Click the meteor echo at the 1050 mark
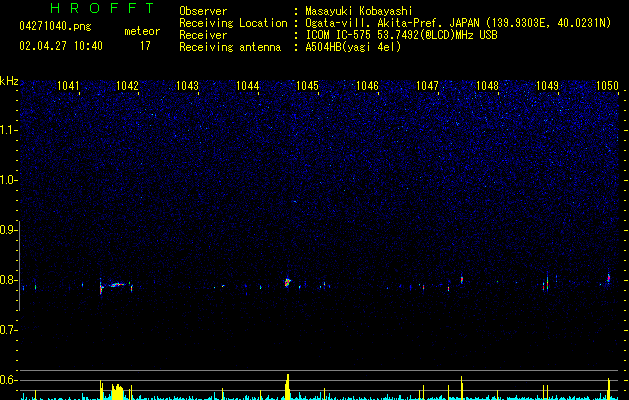Screen dimensions: 629x400 [609, 278]
